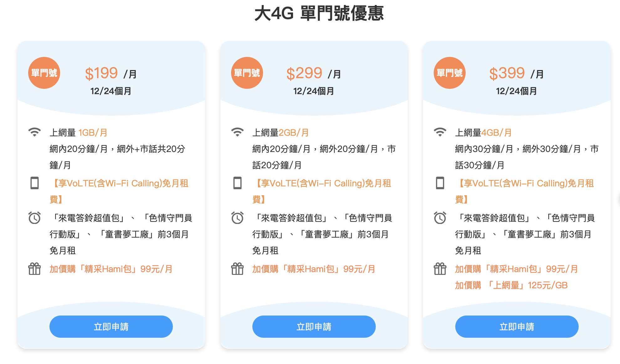Click 立即申請 for the $199 plan
Image resolution: width=620 pixels, height=364 pixels.
(111, 326)
